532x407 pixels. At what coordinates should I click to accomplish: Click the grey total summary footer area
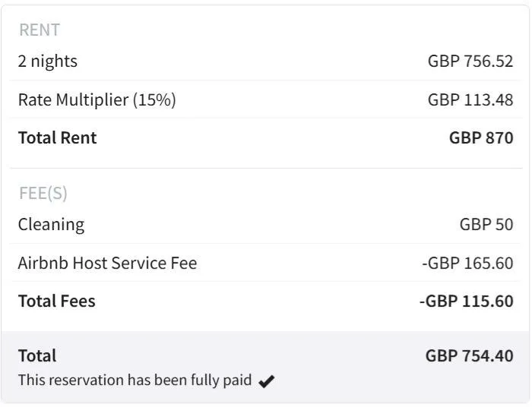coord(265,367)
